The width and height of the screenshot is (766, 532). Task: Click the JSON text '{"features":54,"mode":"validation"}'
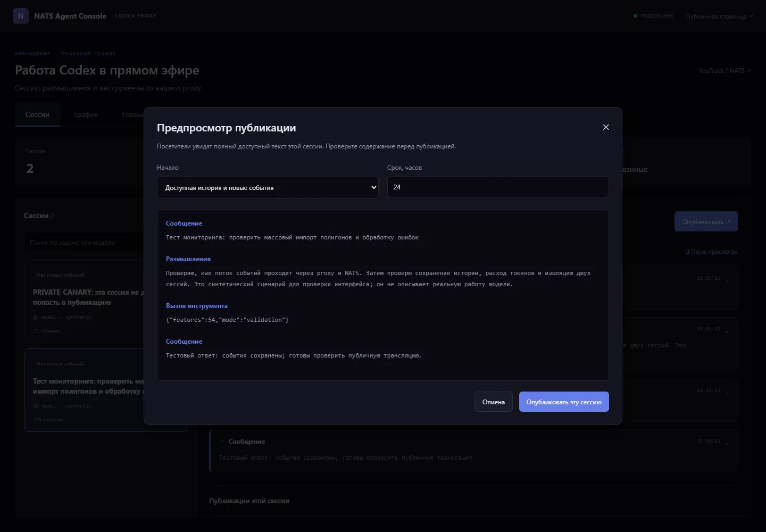pyautogui.click(x=227, y=320)
